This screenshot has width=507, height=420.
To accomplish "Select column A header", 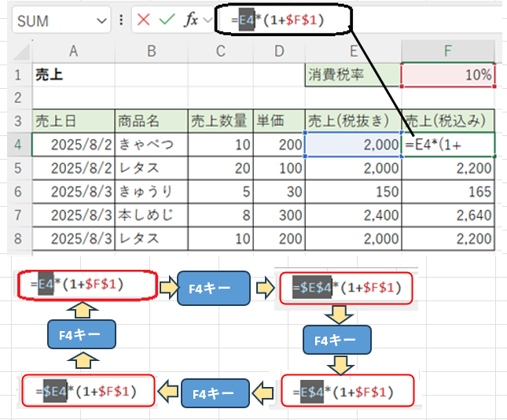I will click(x=73, y=52).
